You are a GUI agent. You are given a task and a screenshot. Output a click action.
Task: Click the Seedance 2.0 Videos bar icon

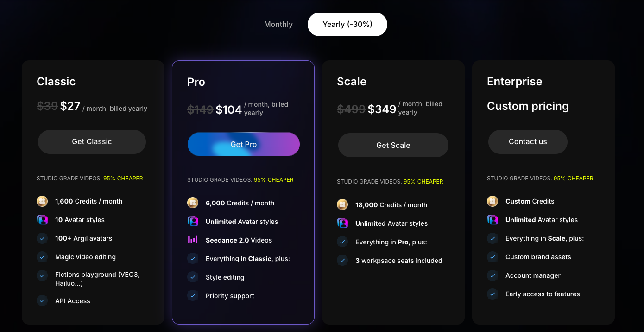pos(193,240)
